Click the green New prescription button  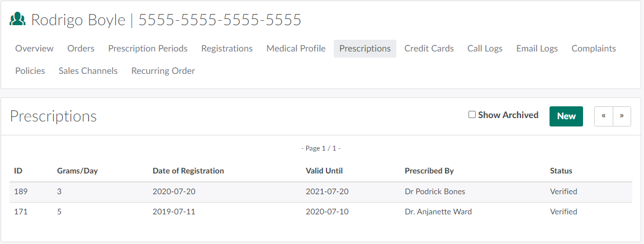[x=566, y=116]
